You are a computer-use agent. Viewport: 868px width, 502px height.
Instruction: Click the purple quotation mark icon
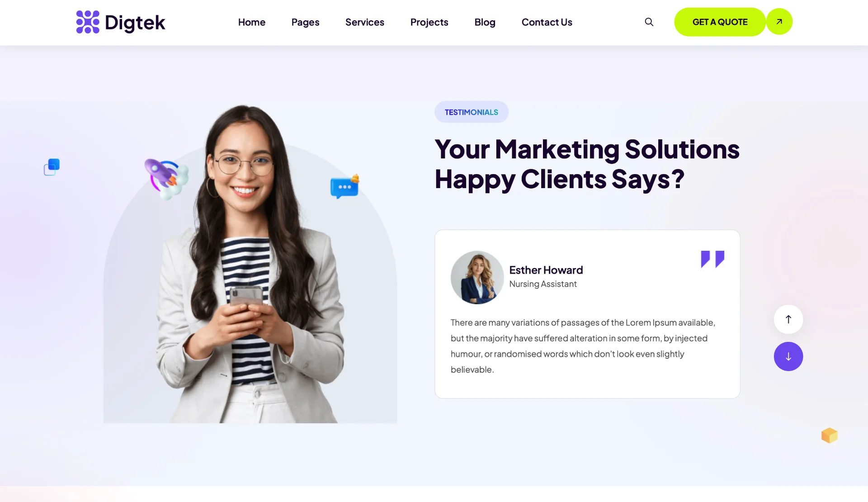pos(712,259)
